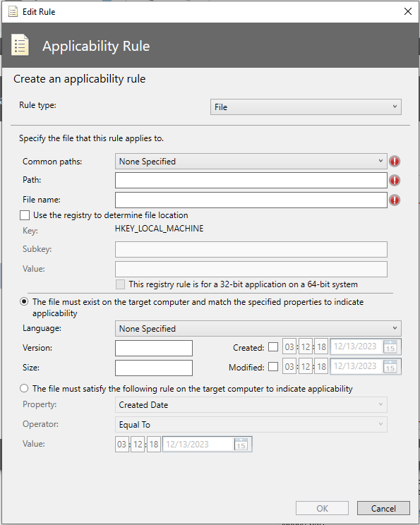420x525 pixels.
Task: Open the Rule type dropdown showing File
Action: (x=306, y=107)
